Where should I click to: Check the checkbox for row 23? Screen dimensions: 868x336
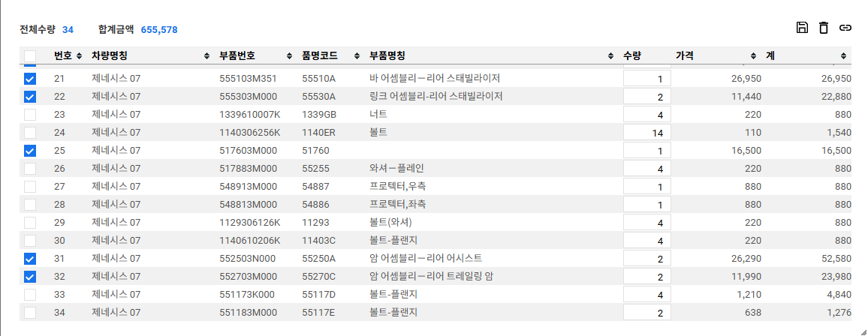click(30, 115)
